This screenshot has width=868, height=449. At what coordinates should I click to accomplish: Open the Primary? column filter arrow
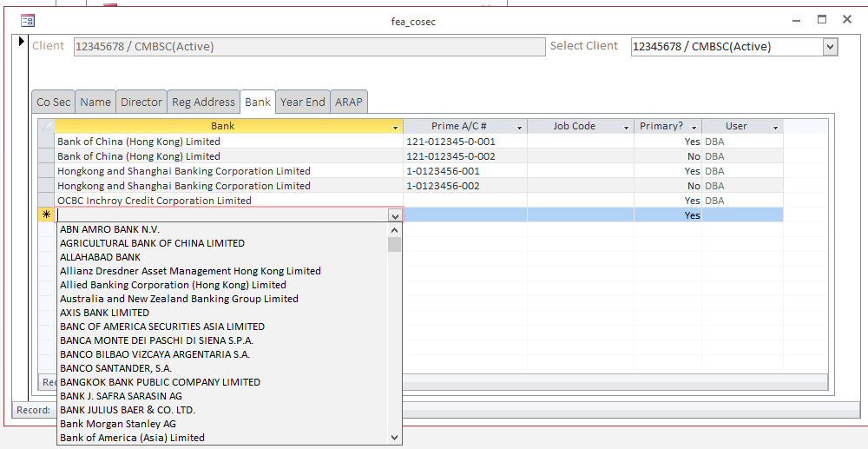point(694,128)
